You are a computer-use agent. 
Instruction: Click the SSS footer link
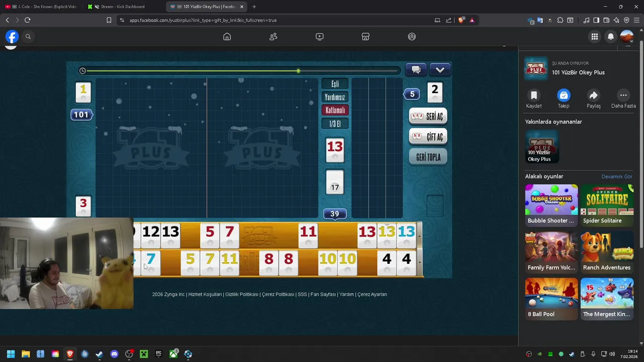(x=302, y=295)
